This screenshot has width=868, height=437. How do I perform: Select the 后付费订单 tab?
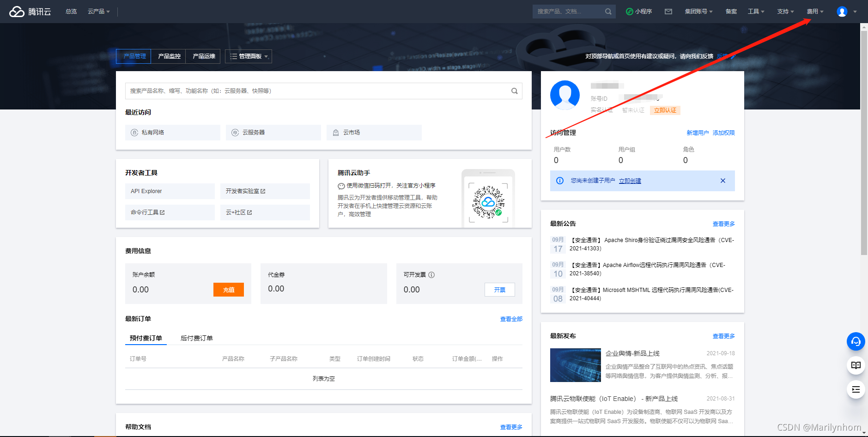197,338
